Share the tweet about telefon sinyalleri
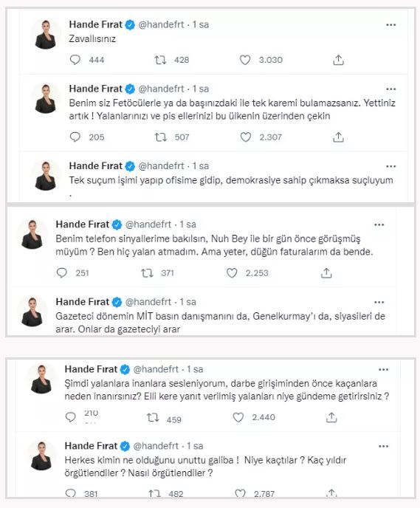 (x=326, y=273)
